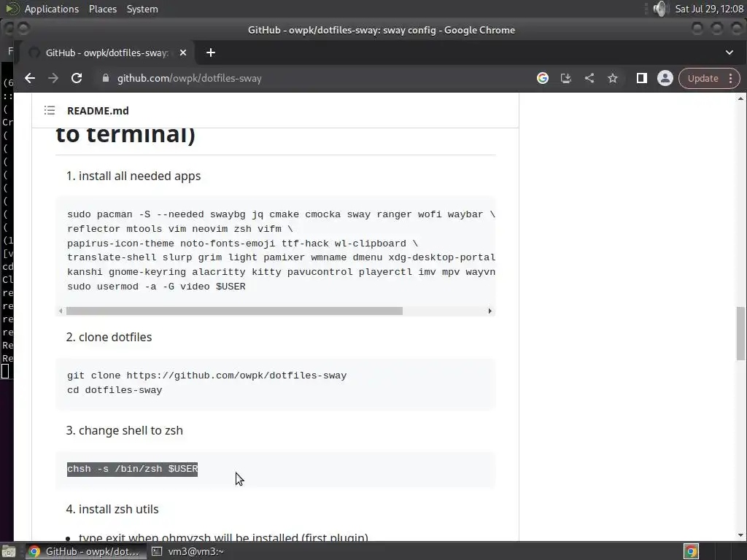Expand the tab search dropdown
747x560 pixels.
tap(729, 52)
